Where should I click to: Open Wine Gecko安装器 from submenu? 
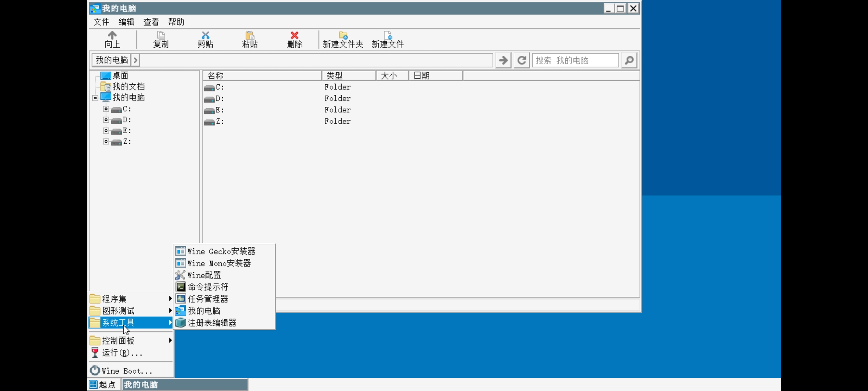[224, 251]
